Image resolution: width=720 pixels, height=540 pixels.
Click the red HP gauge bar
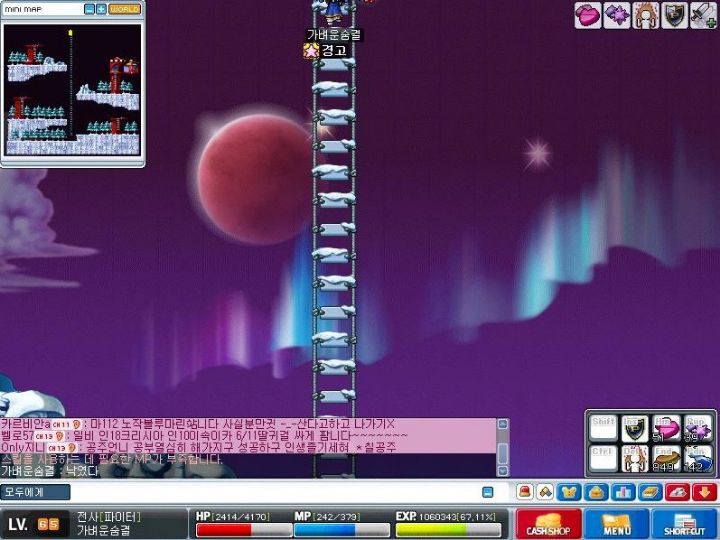244,530
